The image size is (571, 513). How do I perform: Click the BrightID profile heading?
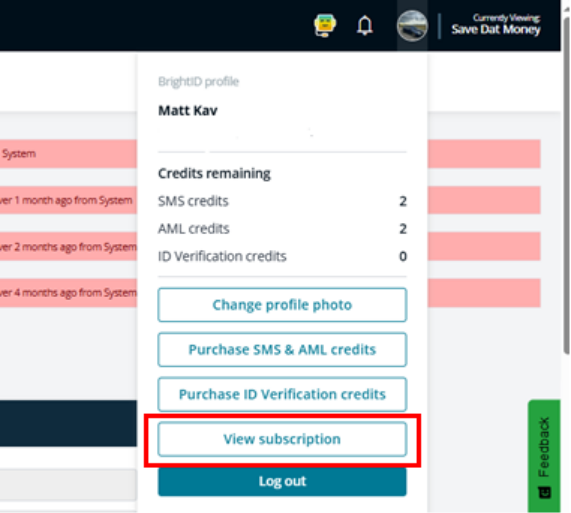click(198, 82)
